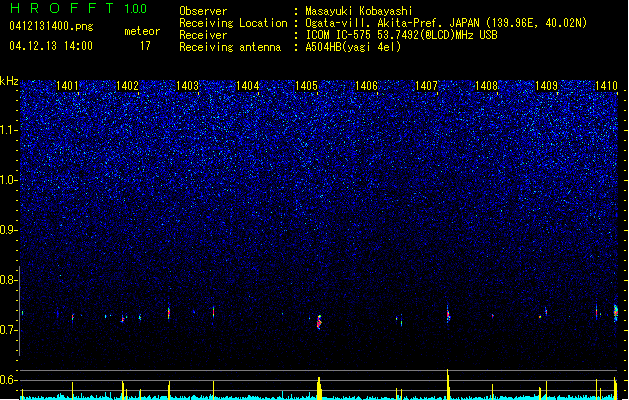Viewport: 629px width, 400px height.
Task: Click the 0.6 kHz axis label
Action: pyautogui.click(x=9, y=380)
